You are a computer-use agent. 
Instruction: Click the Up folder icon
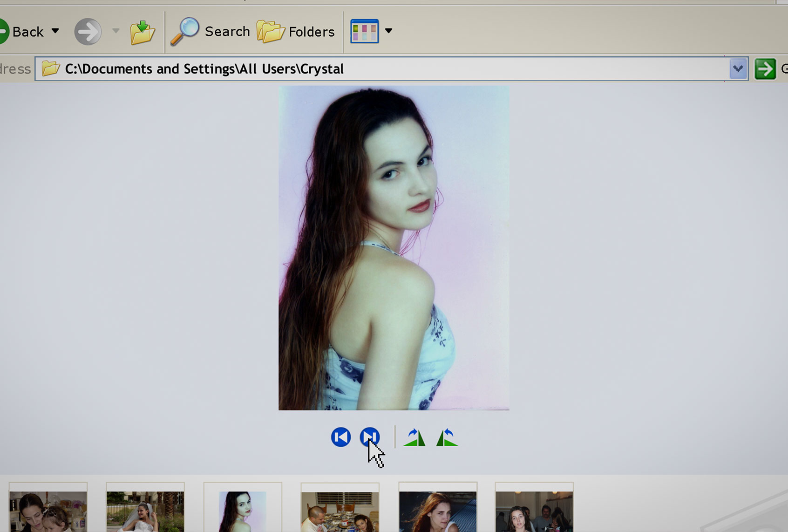coord(142,32)
